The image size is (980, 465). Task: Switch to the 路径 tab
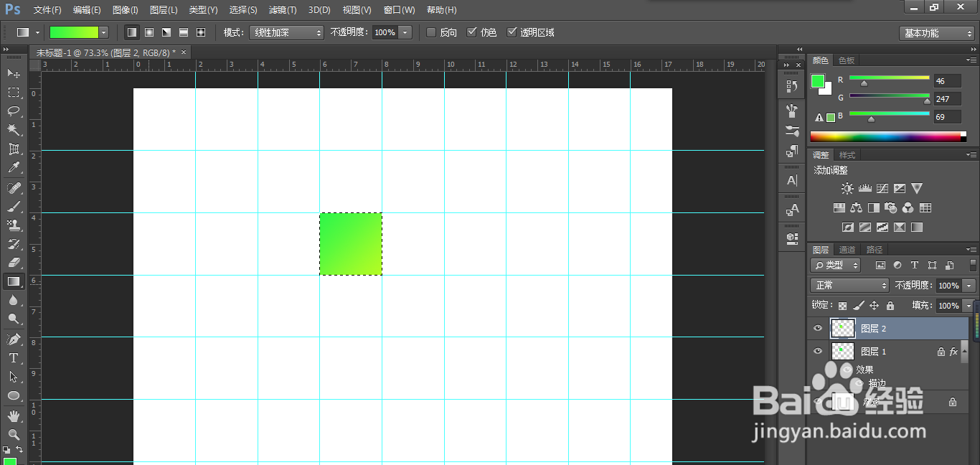tap(875, 250)
